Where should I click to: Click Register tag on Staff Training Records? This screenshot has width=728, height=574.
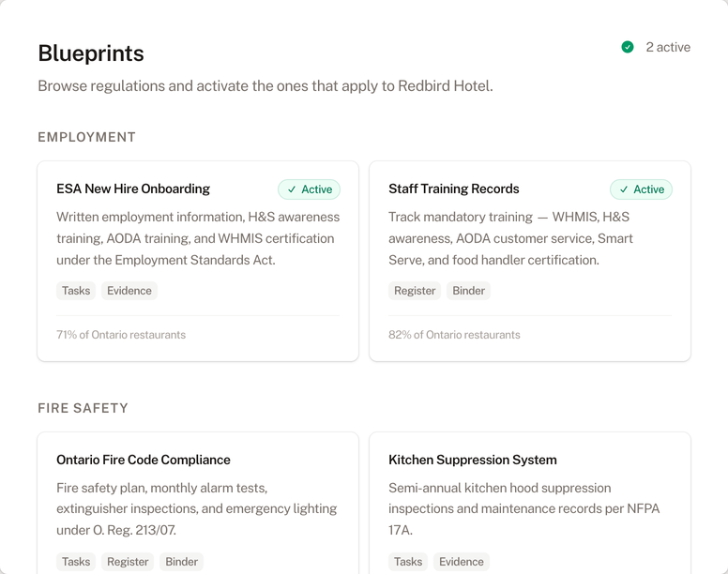[x=415, y=291]
